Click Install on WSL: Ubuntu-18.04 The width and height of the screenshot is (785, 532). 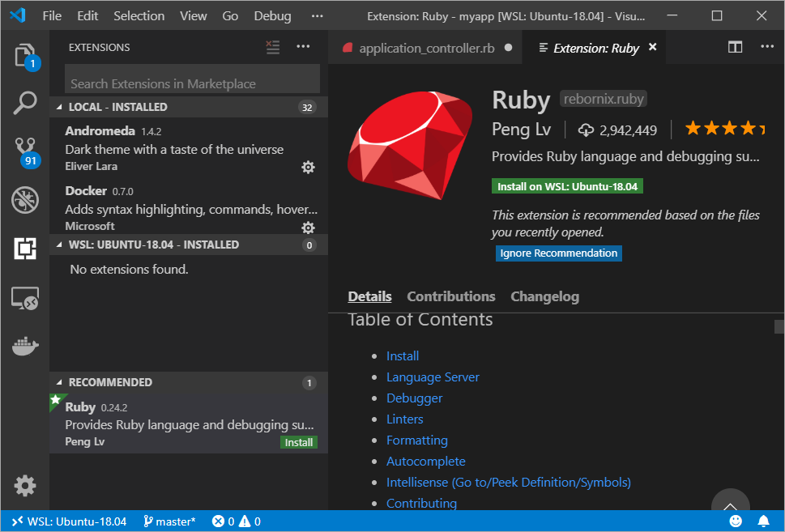567,185
